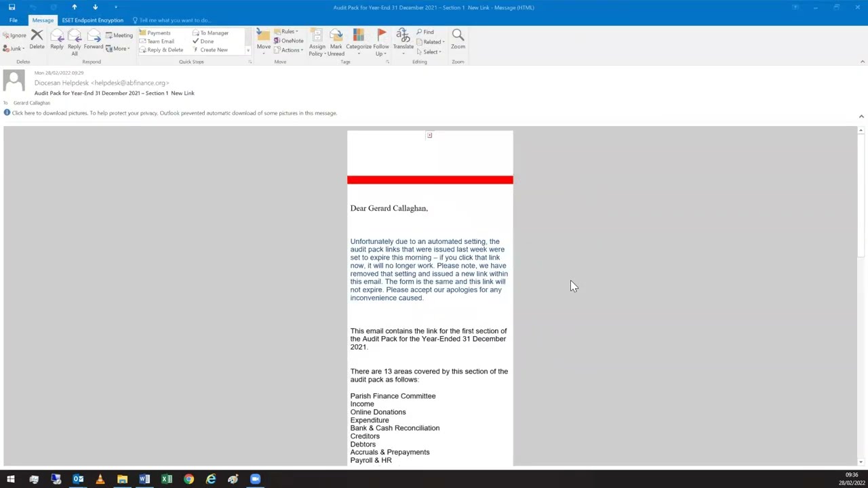Click the red banner in the email body
Screen dimensions: 868x488
[x=430, y=180]
